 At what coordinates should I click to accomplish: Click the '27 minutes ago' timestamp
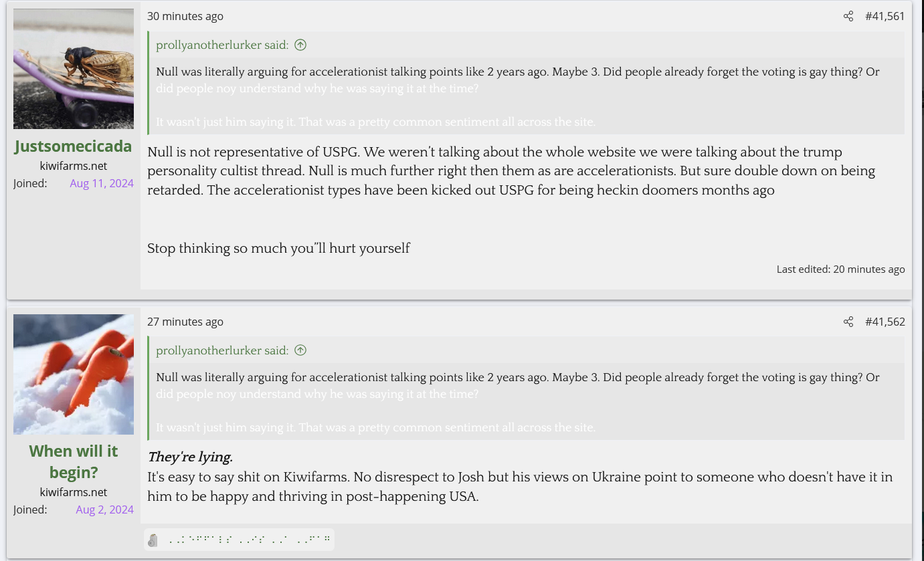tap(185, 322)
